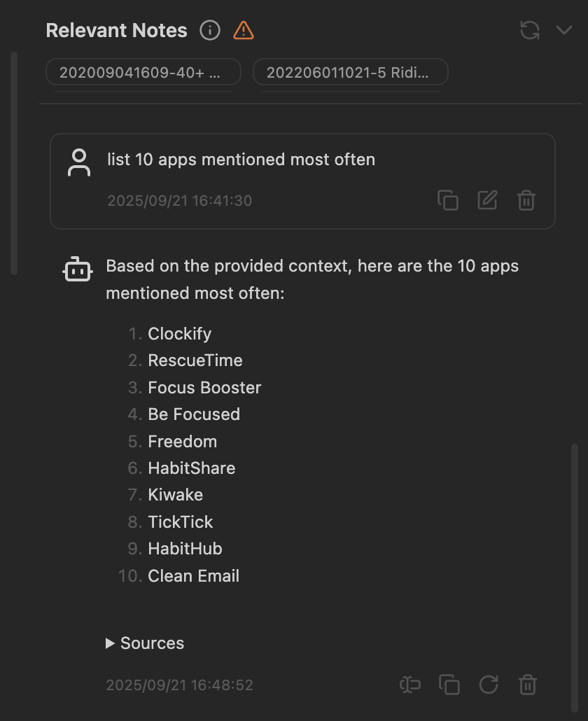Image resolution: width=588 pixels, height=721 pixels.
Task: Collapse the Relevant Notes section chevron
Action: click(564, 30)
